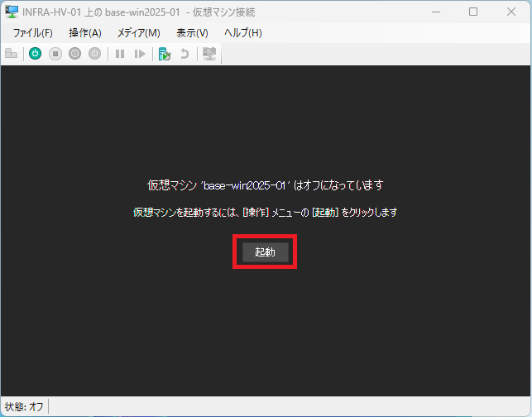
Task: Click the Checkpoint toolbar icon
Action: click(x=165, y=54)
